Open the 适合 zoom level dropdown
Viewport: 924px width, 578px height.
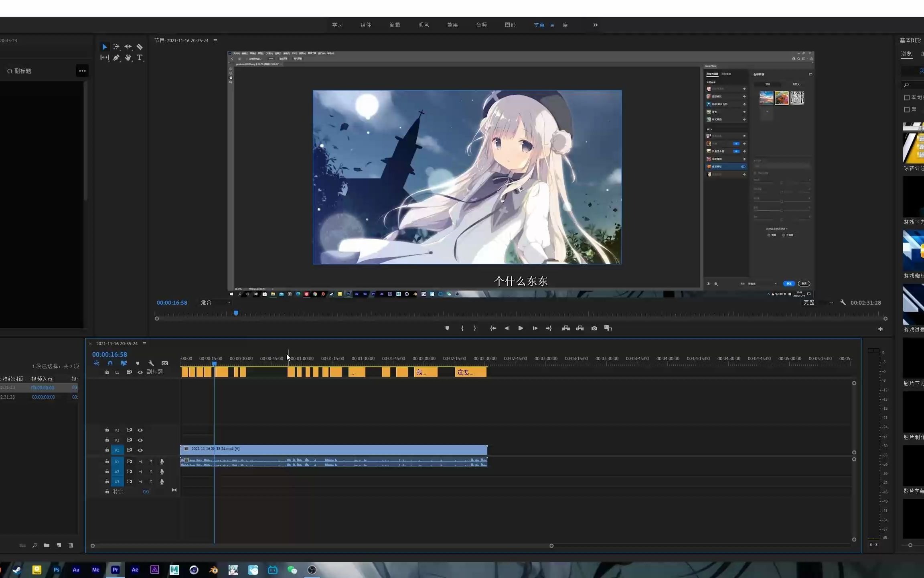(x=216, y=303)
